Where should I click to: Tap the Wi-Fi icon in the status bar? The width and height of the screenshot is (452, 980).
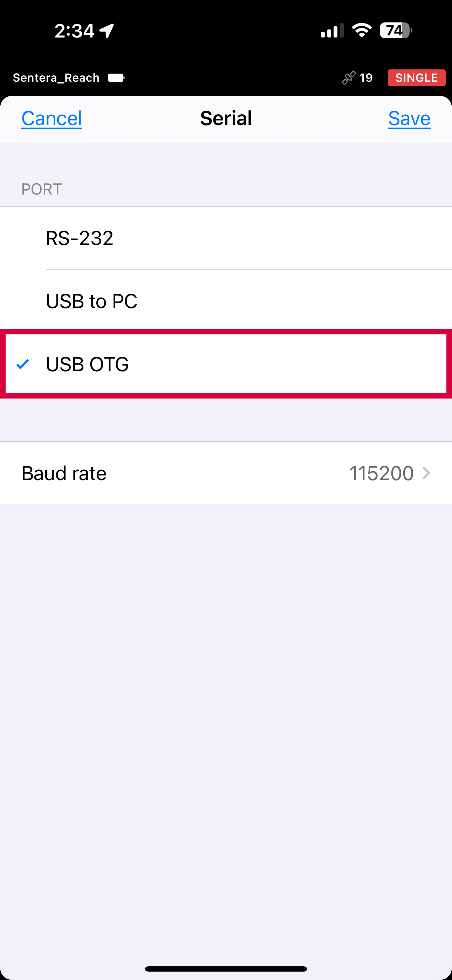[362, 30]
